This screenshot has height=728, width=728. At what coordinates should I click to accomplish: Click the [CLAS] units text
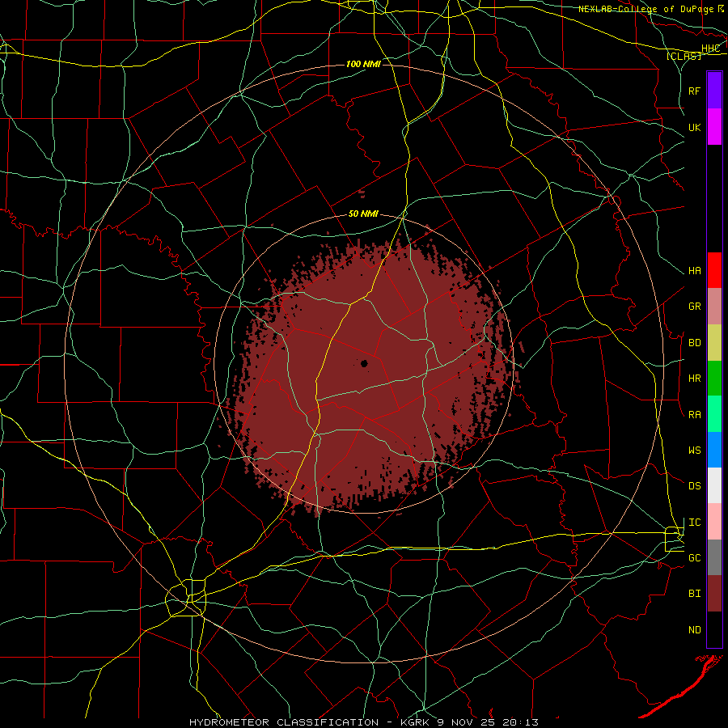click(684, 56)
